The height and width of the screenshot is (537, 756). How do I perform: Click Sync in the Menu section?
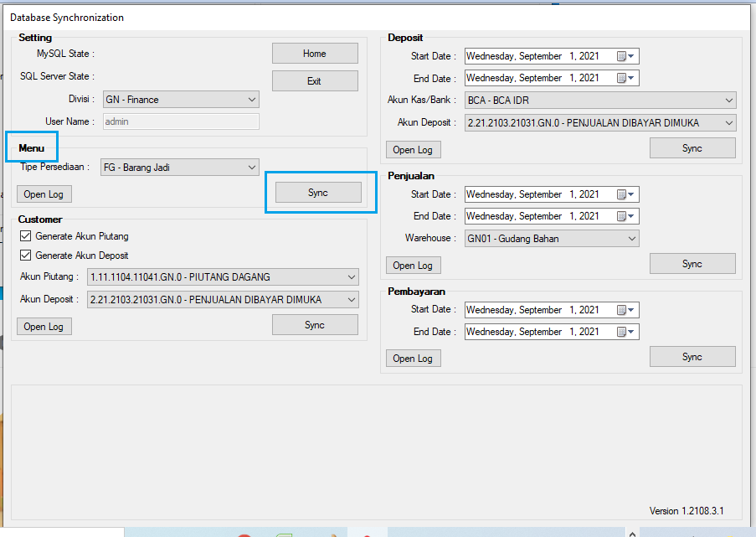(x=318, y=193)
